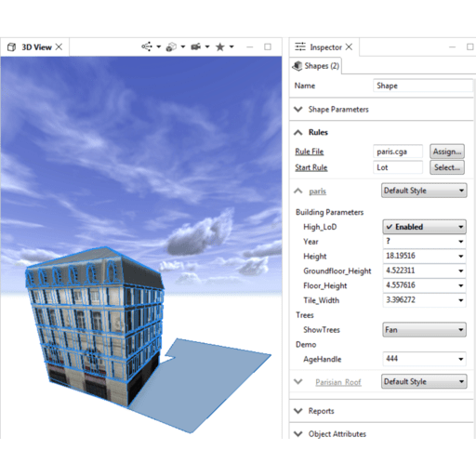This screenshot has width=476, height=476.
Task: Click the camera icon in 3D View toolbar
Action: [195, 46]
